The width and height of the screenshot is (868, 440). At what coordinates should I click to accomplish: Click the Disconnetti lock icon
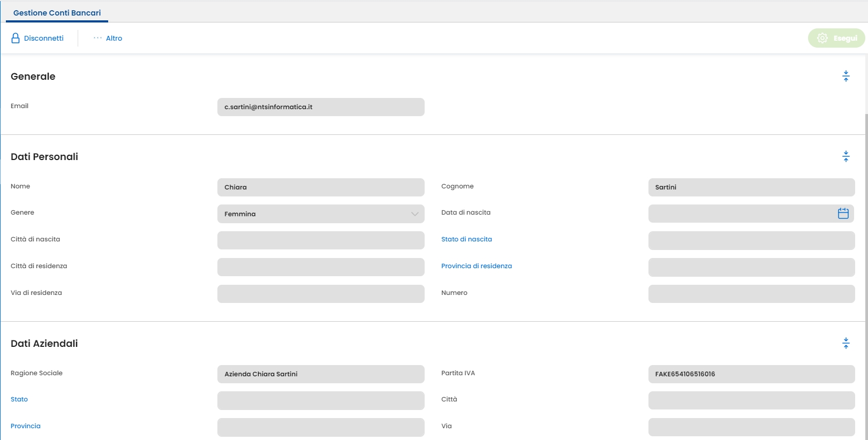pyautogui.click(x=16, y=38)
